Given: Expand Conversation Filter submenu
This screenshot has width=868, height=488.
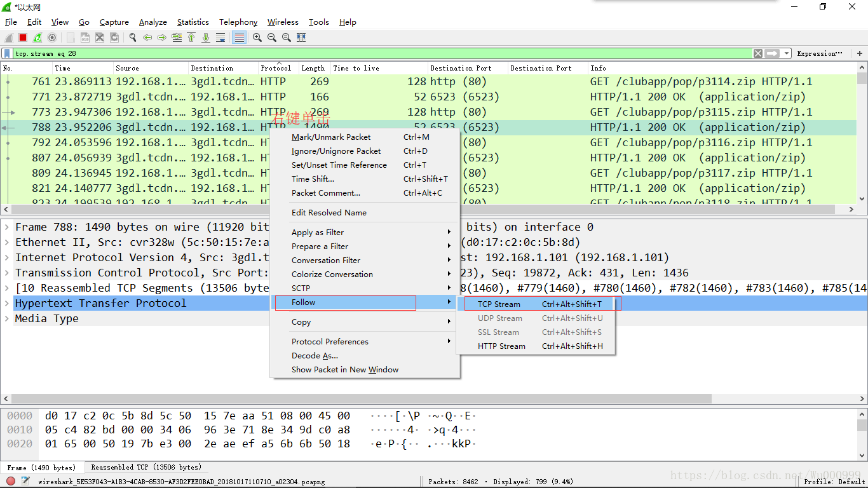Looking at the screenshot, I should click(x=365, y=260).
